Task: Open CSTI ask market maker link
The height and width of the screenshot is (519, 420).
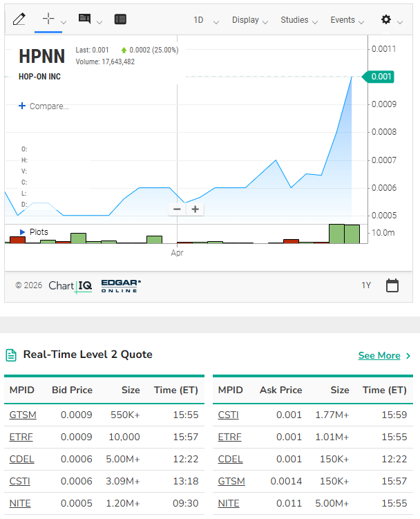Action: [x=229, y=415]
